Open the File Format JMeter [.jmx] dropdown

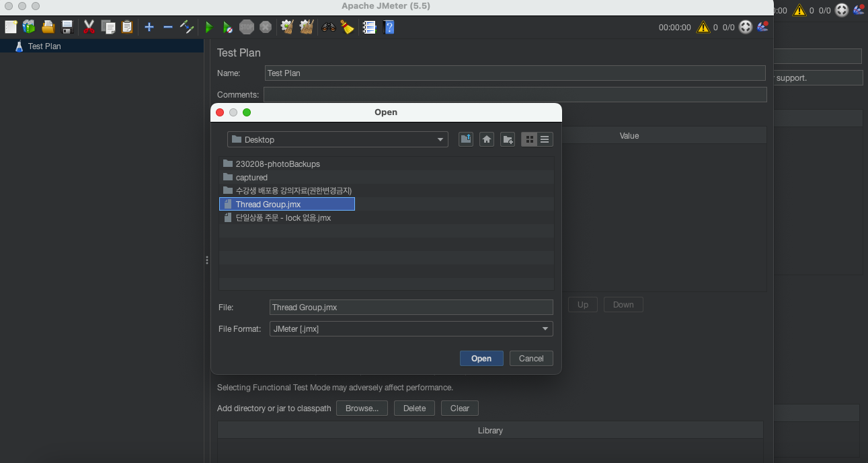(x=411, y=329)
